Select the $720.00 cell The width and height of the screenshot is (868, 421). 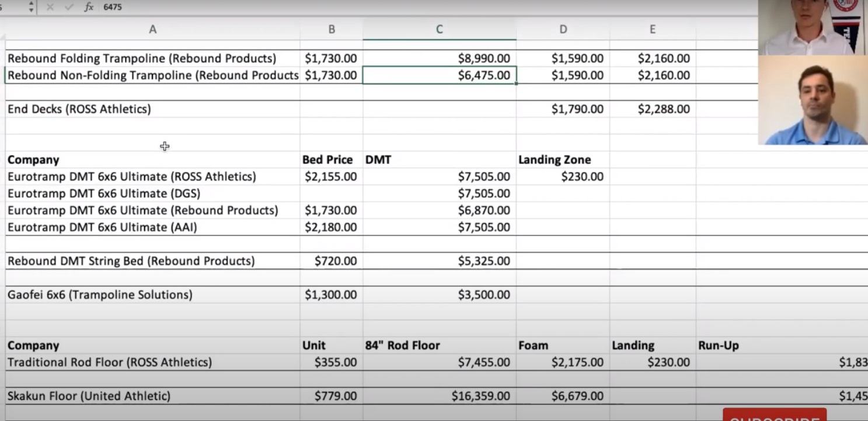pyautogui.click(x=332, y=261)
